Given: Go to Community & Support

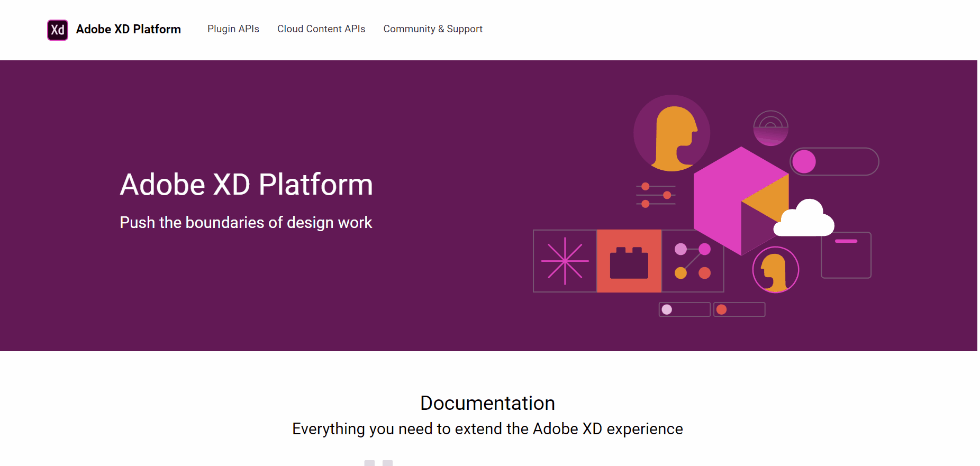Looking at the screenshot, I should [432, 29].
